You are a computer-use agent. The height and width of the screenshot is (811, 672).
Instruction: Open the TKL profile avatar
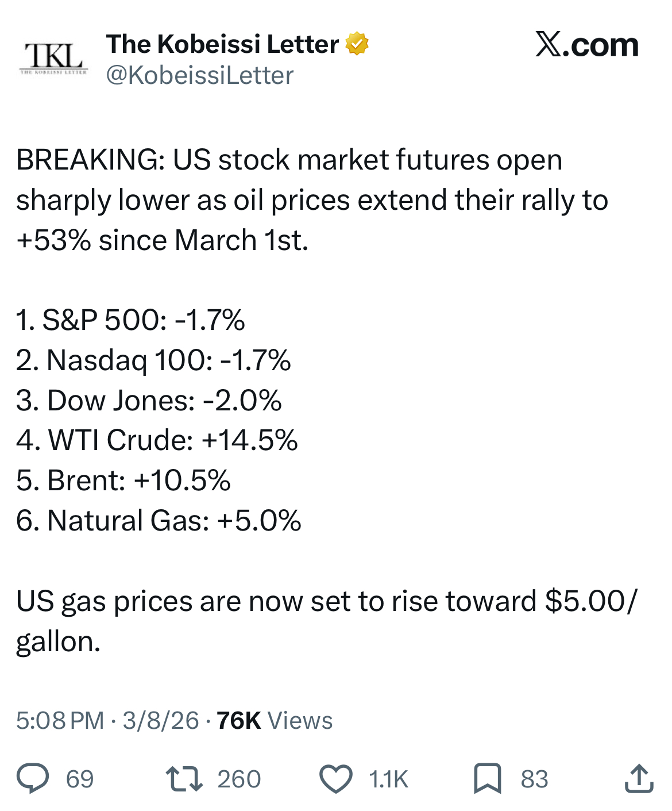tap(53, 59)
